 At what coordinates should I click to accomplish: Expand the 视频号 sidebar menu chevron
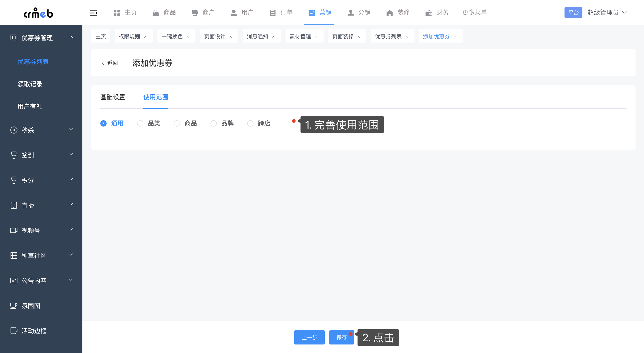pyautogui.click(x=71, y=230)
